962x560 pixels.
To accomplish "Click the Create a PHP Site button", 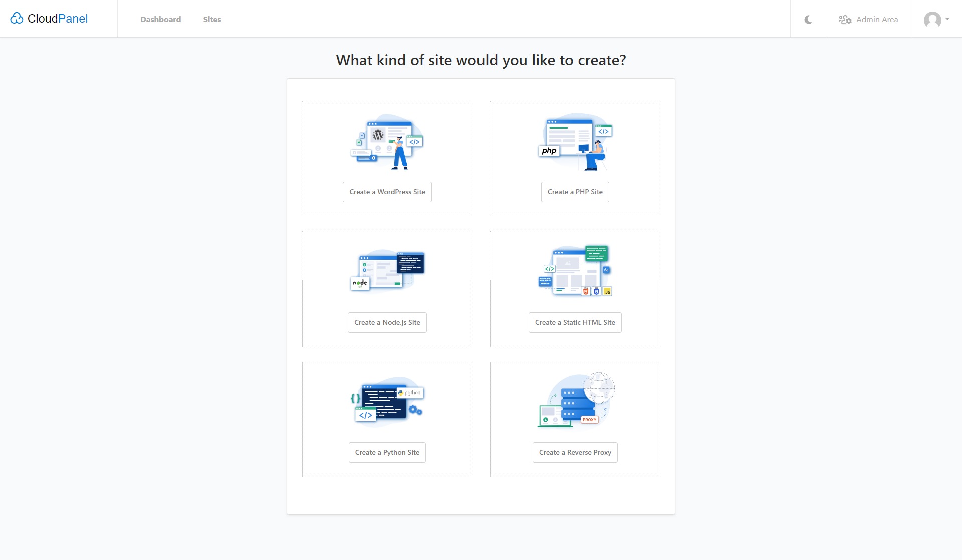I will pos(575,192).
